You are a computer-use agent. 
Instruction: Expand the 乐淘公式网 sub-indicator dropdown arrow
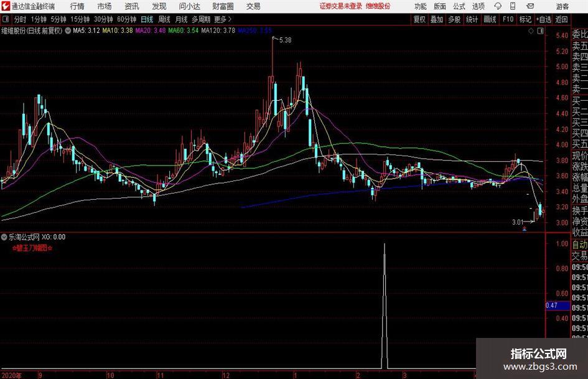pos(4,236)
